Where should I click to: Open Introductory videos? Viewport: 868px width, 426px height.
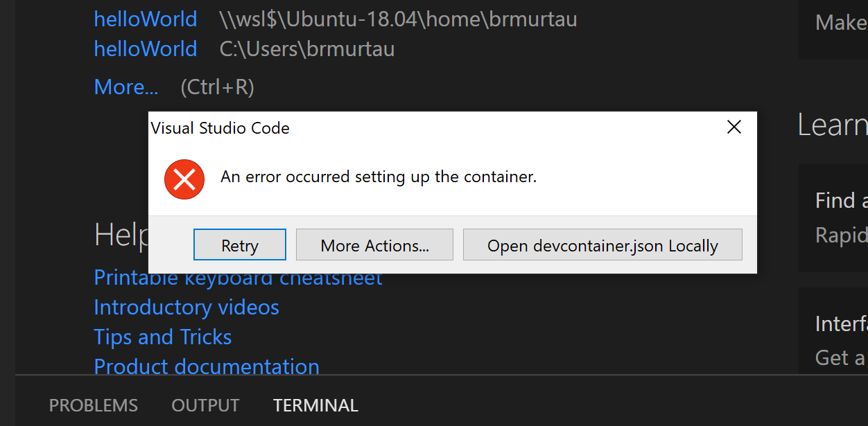(x=186, y=307)
